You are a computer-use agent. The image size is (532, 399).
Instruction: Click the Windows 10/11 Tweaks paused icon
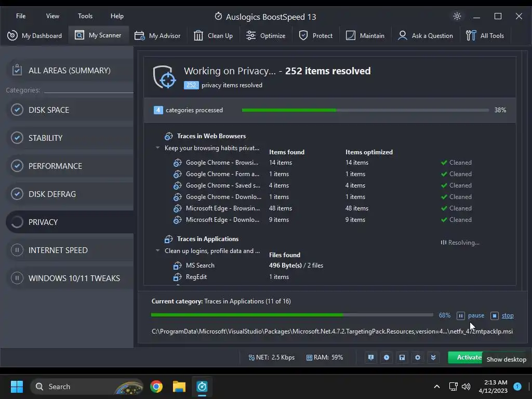coord(17,278)
